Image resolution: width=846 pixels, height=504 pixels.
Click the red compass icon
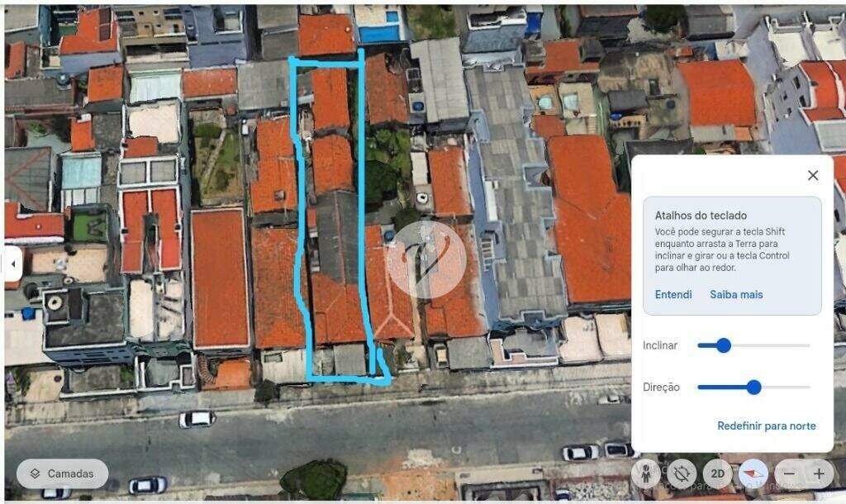pyautogui.click(x=753, y=473)
